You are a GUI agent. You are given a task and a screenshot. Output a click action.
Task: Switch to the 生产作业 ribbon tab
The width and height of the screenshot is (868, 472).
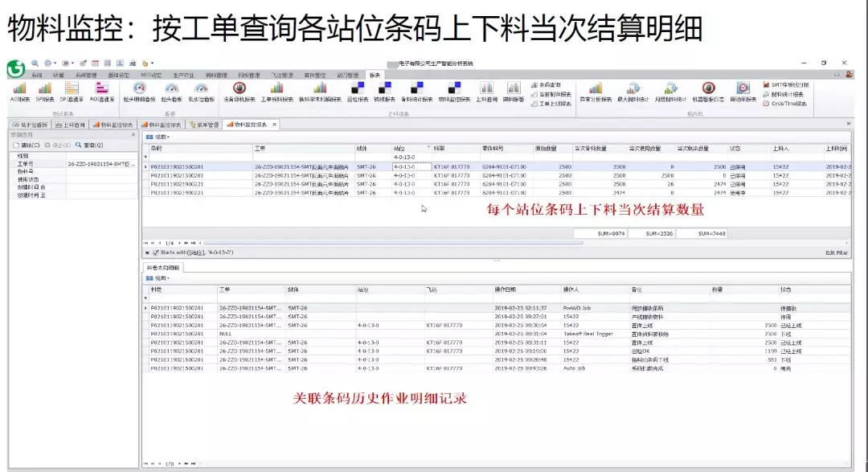tap(184, 74)
